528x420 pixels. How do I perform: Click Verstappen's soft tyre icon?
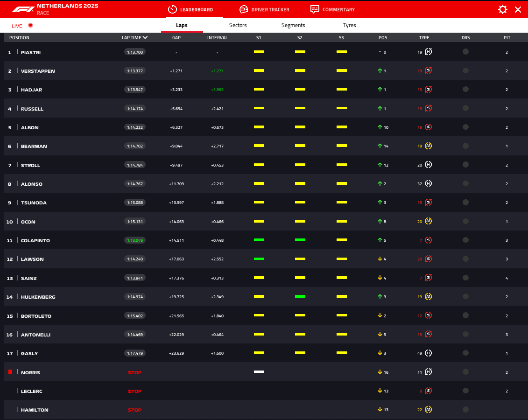tap(428, 70)
